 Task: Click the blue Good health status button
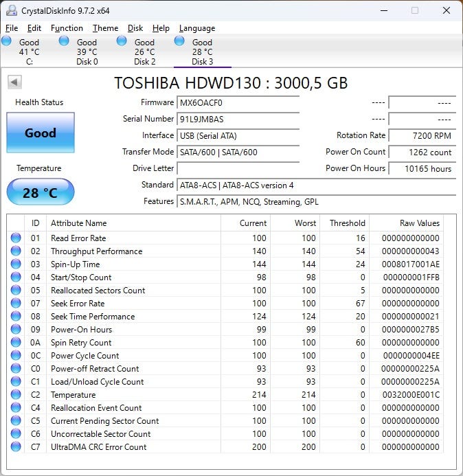[40, 133]
